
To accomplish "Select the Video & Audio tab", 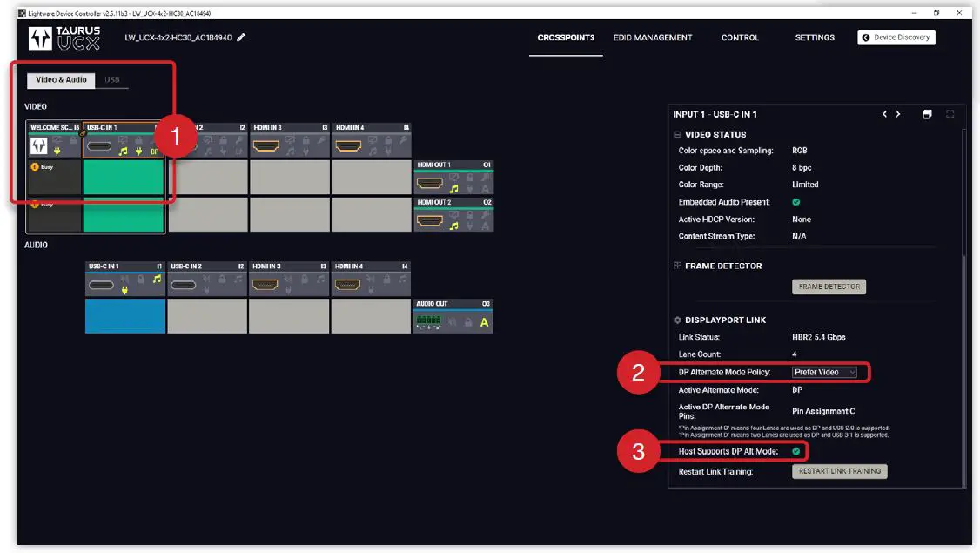I will [61, 80].
